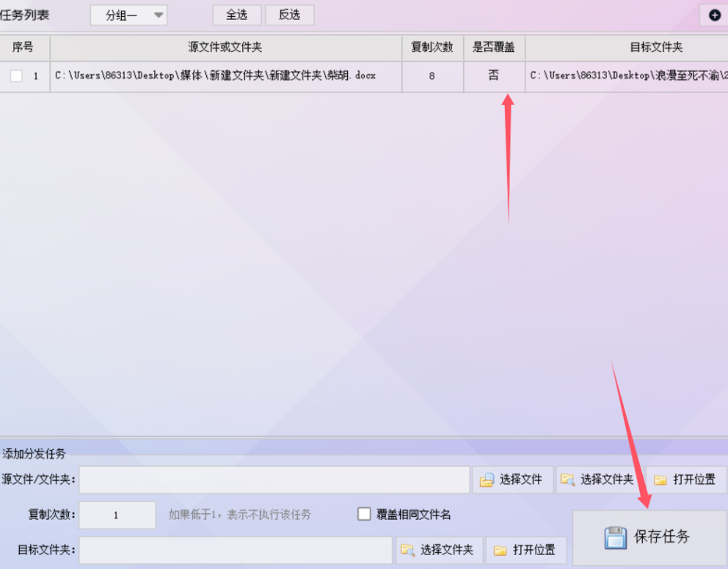
Task: Select the source path cell ending in 柴胡.docx
Action: (x=225, y=76)
